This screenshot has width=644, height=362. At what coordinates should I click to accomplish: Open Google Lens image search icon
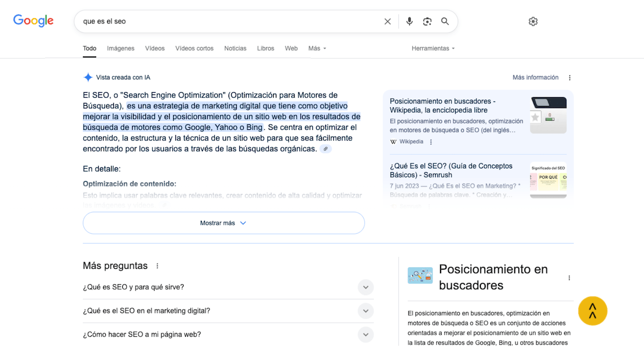coord(427,21)
